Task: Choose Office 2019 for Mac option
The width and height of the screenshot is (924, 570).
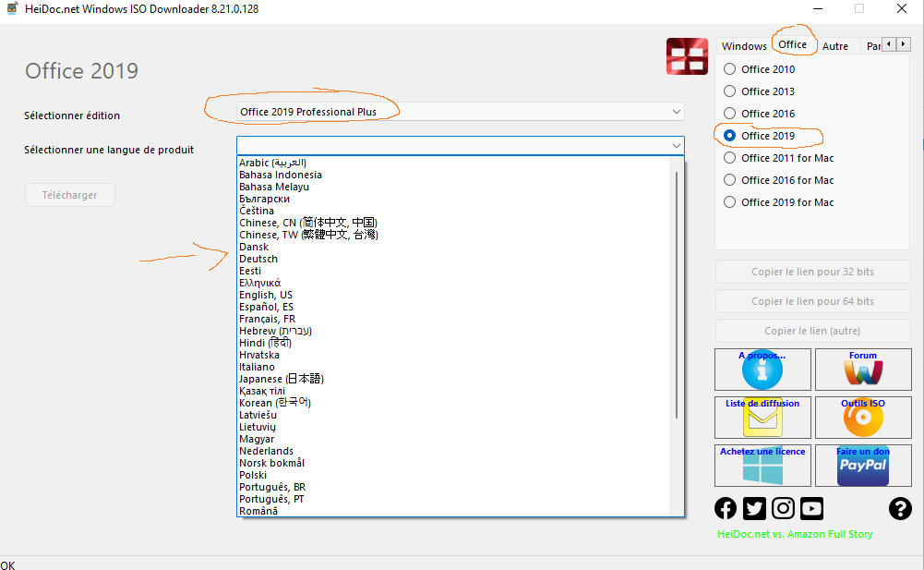Action: click(x=779, y=202)
